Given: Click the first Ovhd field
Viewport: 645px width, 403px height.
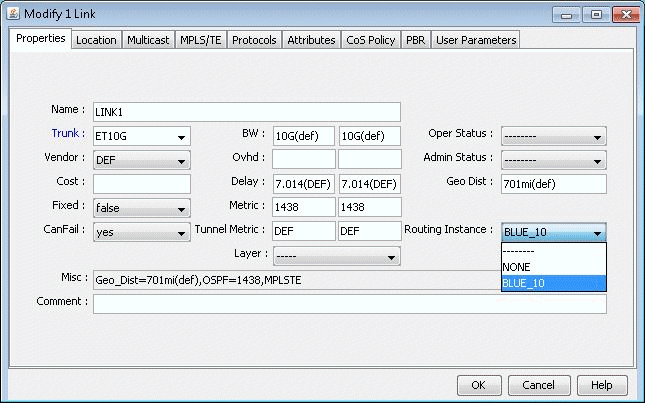Looking at the screenshot, I should 304,159.
